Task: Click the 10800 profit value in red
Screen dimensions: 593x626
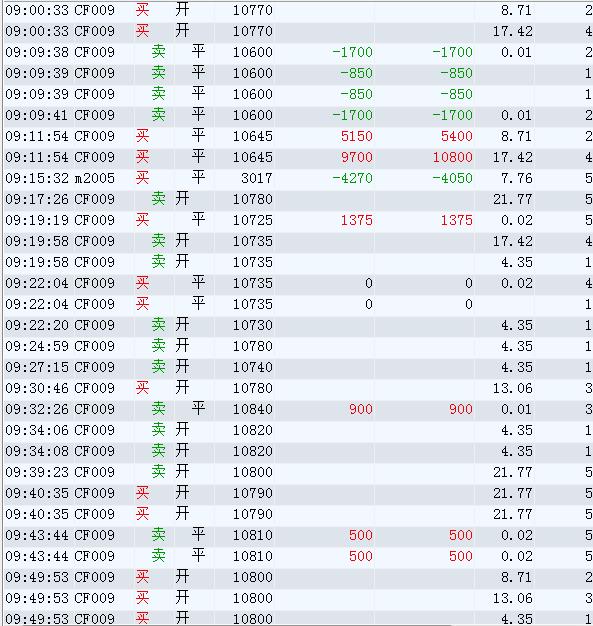Action: (x=452, y=157)
